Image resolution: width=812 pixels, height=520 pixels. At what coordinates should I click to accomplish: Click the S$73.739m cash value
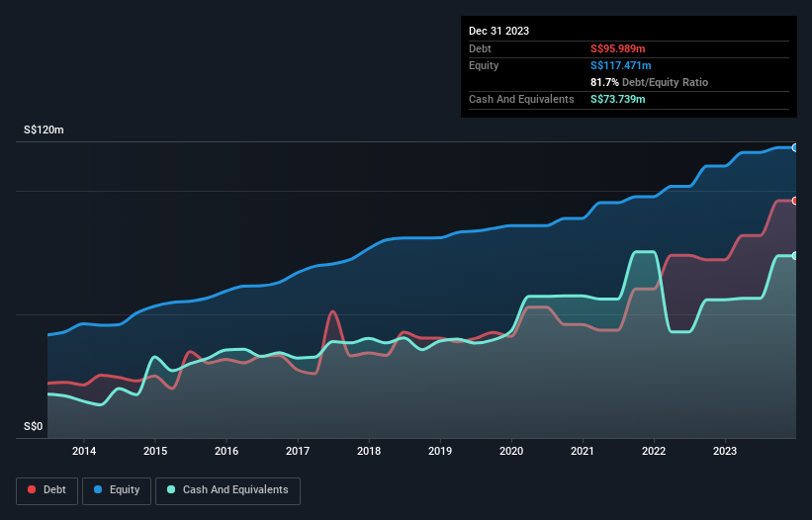coord(618,99)
